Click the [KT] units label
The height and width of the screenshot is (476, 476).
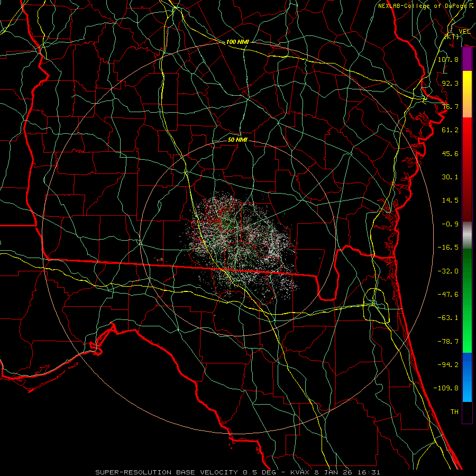point(452,36)
